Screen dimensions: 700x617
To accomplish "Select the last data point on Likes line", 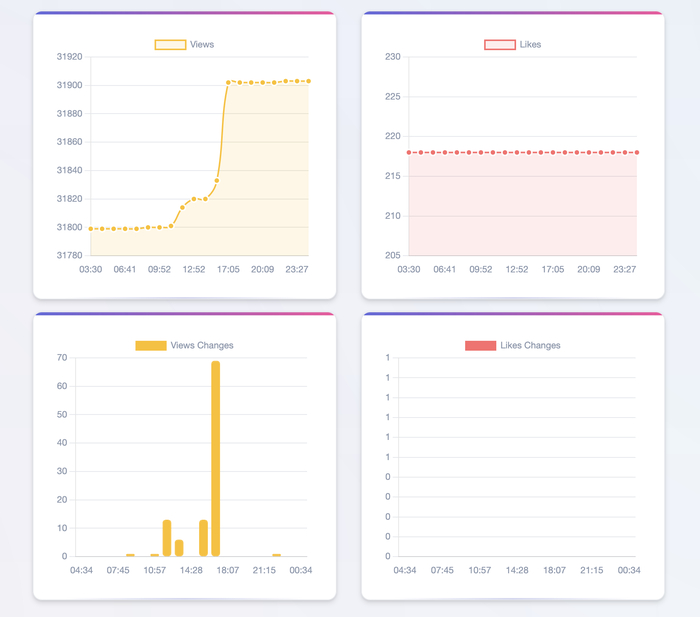I will (x=636, y=153).
